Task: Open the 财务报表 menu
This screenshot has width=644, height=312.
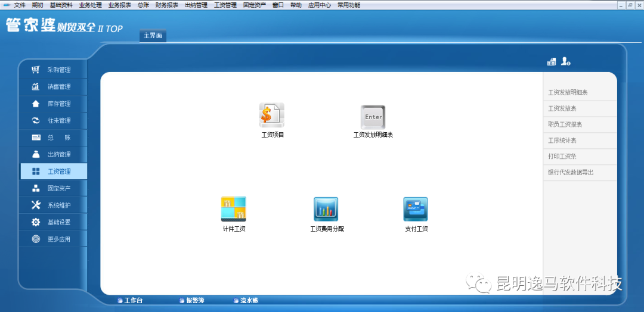Action: [x=167, y=5]
